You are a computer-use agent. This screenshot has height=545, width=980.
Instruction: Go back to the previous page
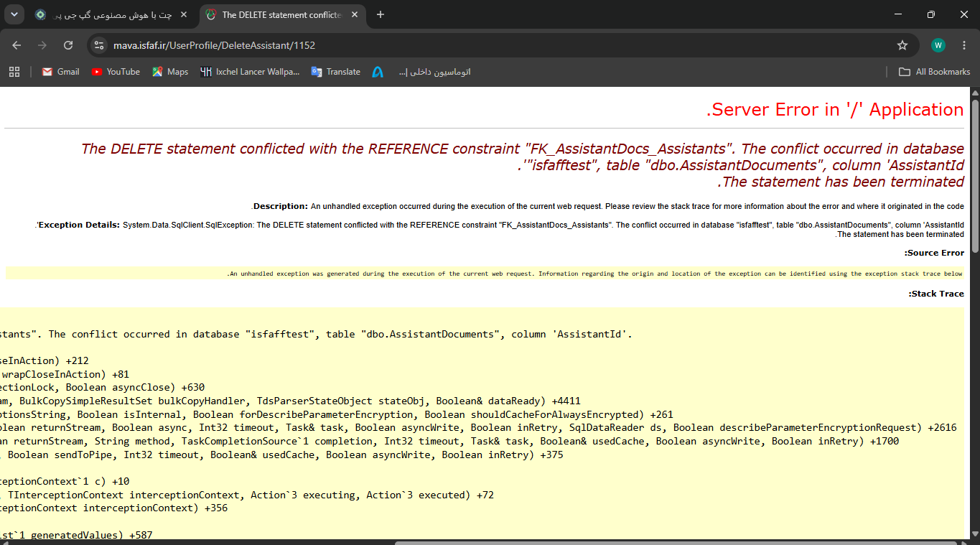click(17, 45)
